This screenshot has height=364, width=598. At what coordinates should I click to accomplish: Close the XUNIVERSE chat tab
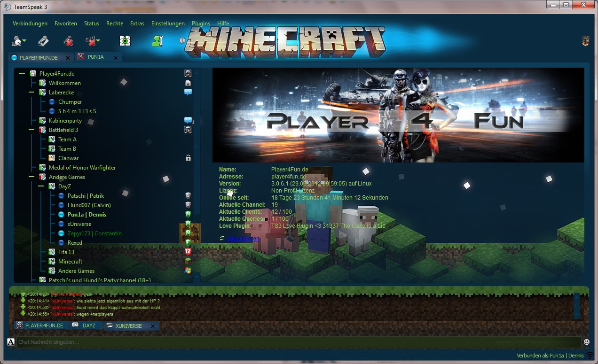153,326
